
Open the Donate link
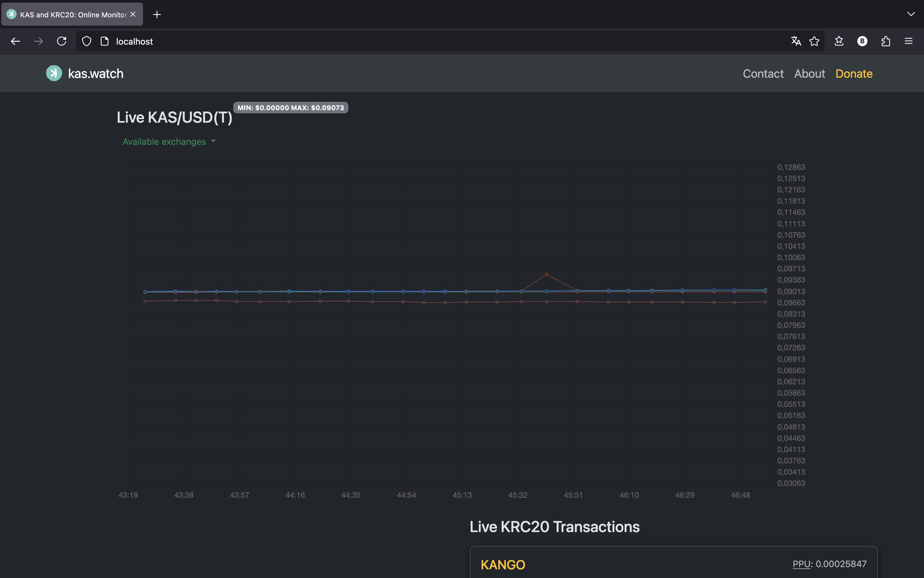pos(854,74)
